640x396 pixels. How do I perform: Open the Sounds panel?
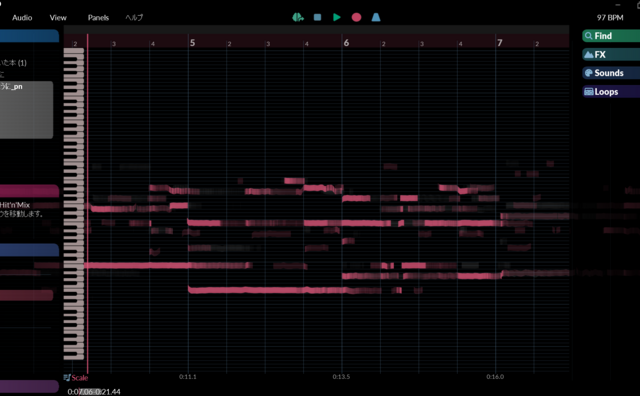coord(611,73)
